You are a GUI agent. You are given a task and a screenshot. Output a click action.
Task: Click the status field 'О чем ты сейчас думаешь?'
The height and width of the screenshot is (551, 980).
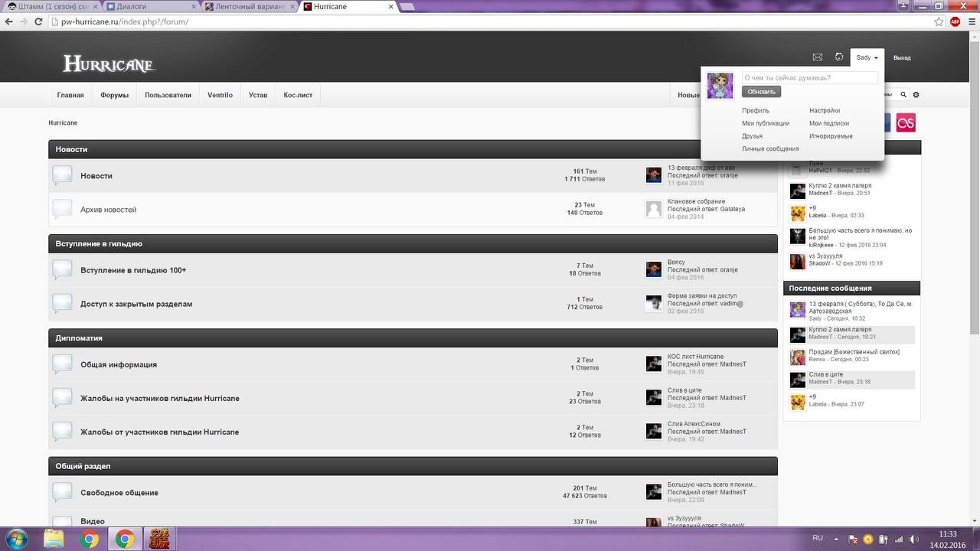(810, 78)
